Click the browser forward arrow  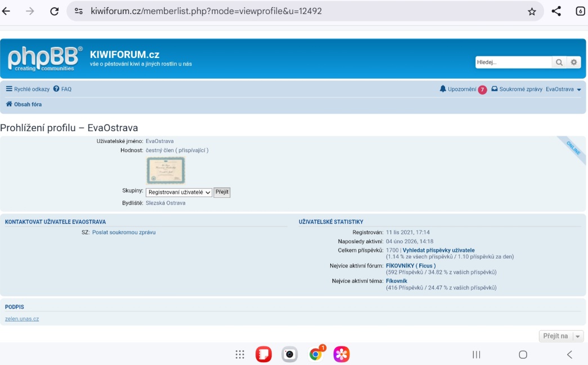[30, 11]
